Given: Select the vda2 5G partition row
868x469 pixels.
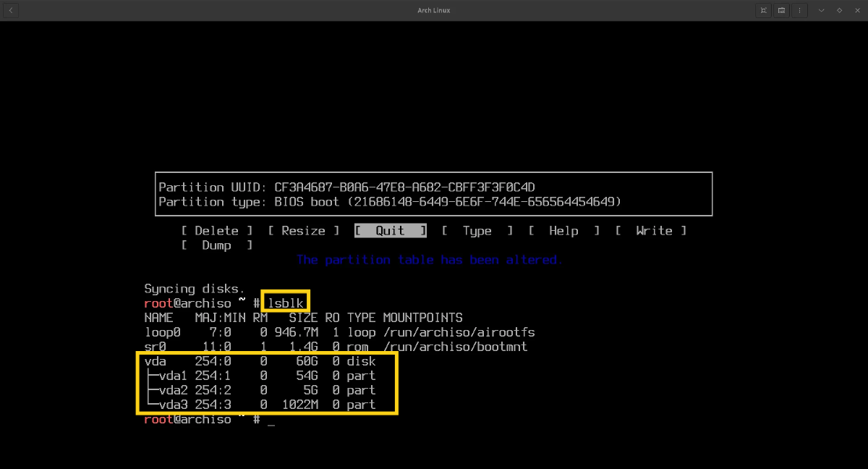Looking at the screenshot, I should tap(260, 390).
